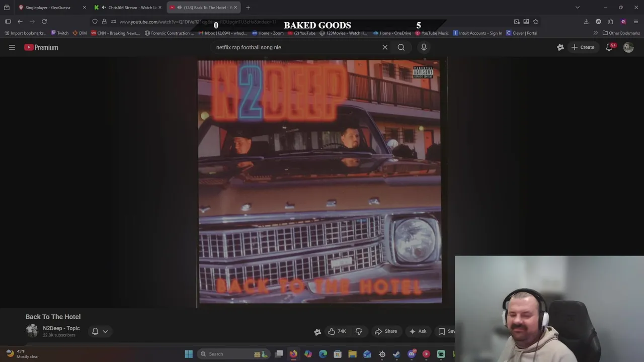
Task: Close the ChrisAM Stream tab
Action: click(x=160, y=8)
